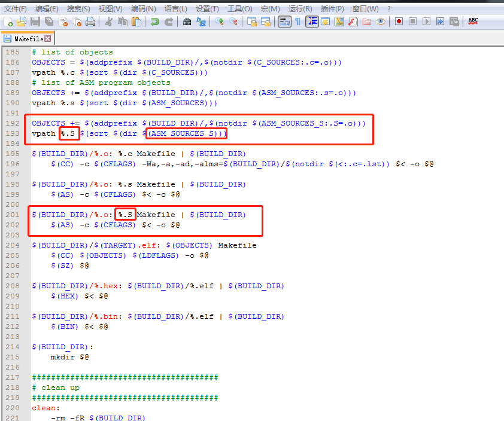Start macro recording with the red dot
504x421 pixels.
pos(399,22)
